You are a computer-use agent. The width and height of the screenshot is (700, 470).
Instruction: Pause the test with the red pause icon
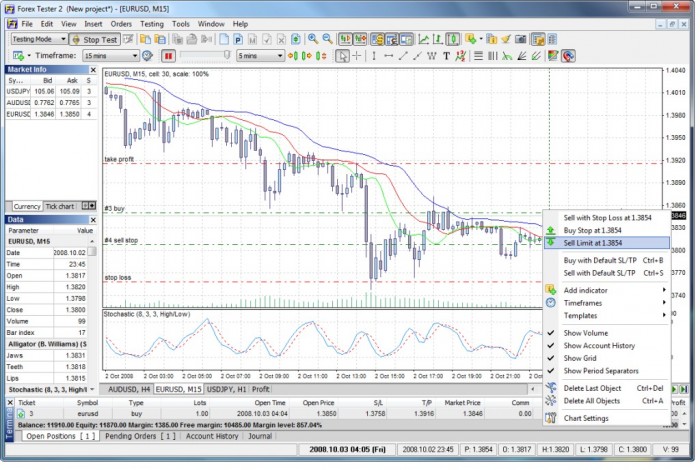[x=168, y=56]
